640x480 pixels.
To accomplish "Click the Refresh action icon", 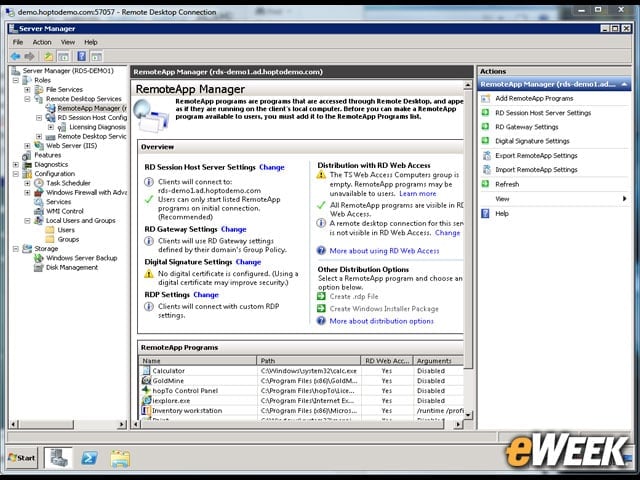I will (486, 184).
